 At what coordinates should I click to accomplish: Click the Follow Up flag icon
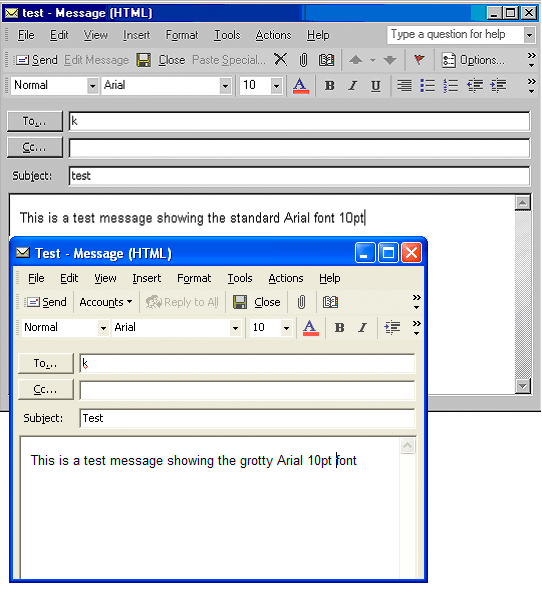pyautogui.click(x=419, y=59)
